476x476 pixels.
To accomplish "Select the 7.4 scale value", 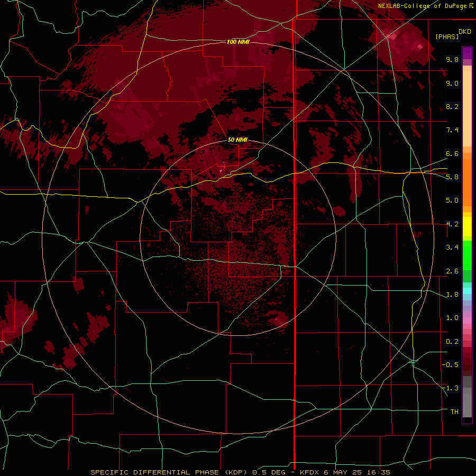I will click(x=452, y=130).
